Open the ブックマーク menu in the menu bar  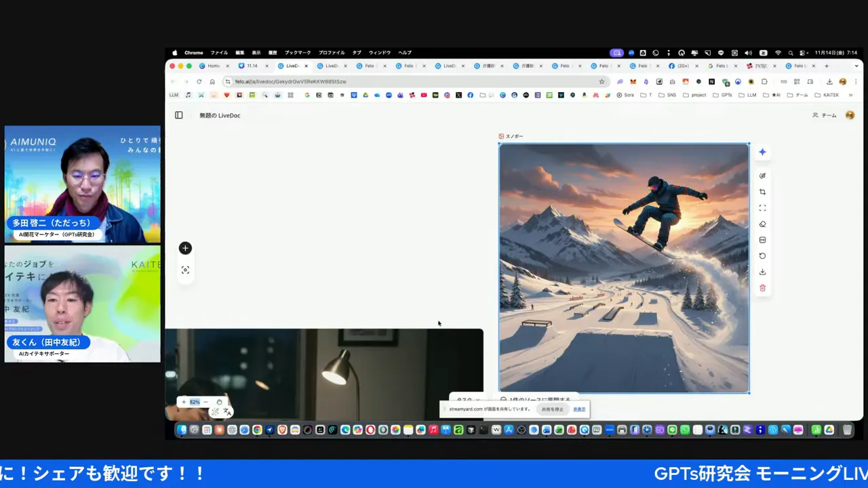tap(297, 52)
